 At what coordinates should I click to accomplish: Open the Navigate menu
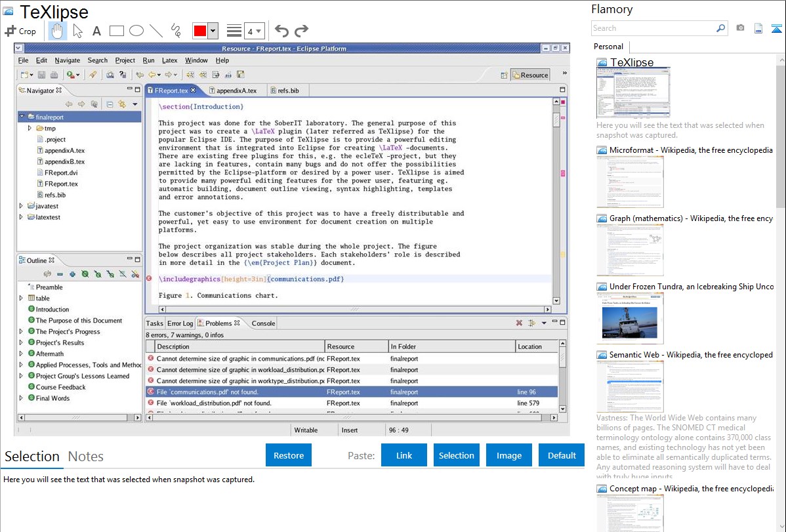click(67, 60)
